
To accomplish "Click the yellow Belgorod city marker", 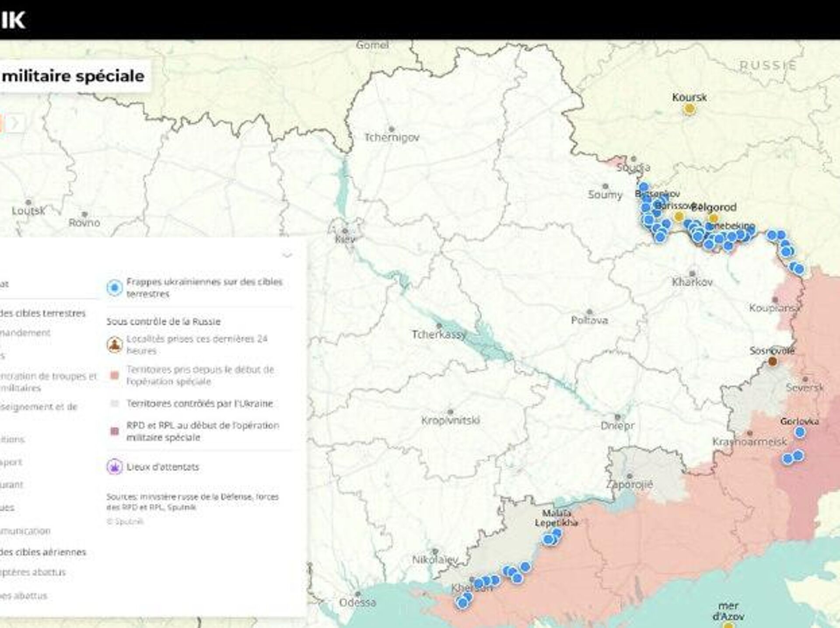I will coord(714,218).
